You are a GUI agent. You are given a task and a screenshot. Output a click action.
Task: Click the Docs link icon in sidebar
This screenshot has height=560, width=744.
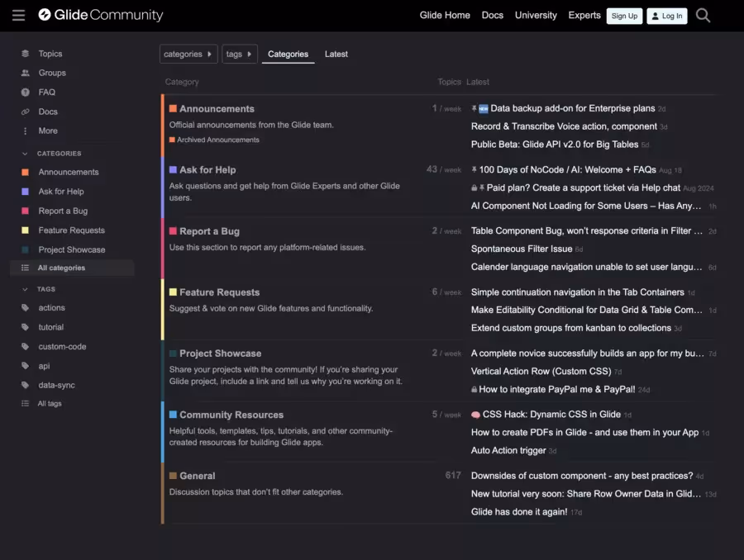tap(25, 112)
